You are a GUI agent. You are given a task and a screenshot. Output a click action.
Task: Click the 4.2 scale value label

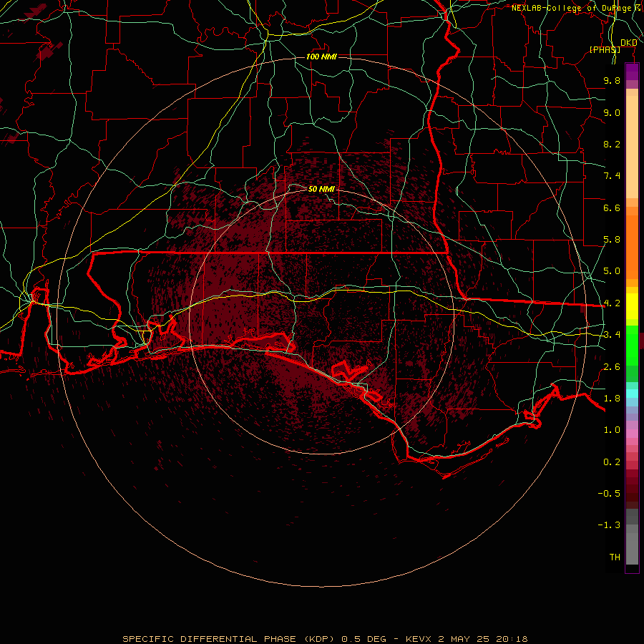click(x=612, y=303)
